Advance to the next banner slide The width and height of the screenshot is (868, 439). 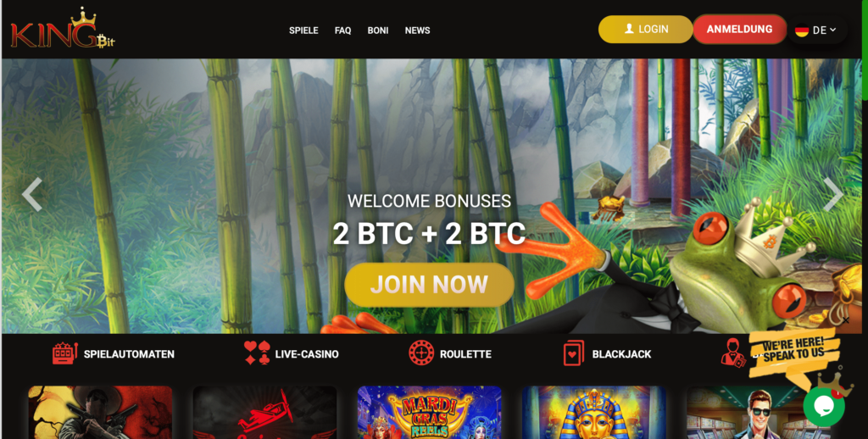pyautogui.click(x=832, y=194)
